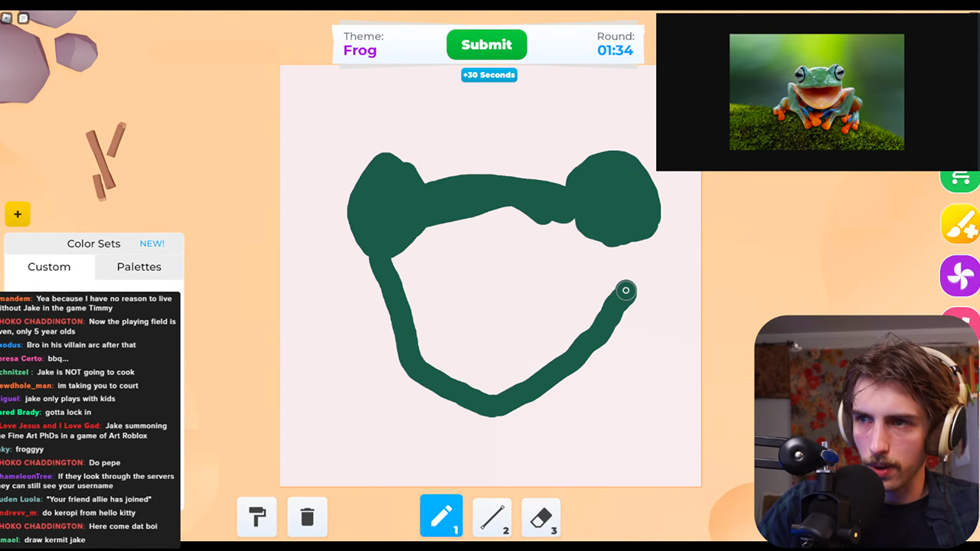Click the Round 01:34 timer

(615, 44)
